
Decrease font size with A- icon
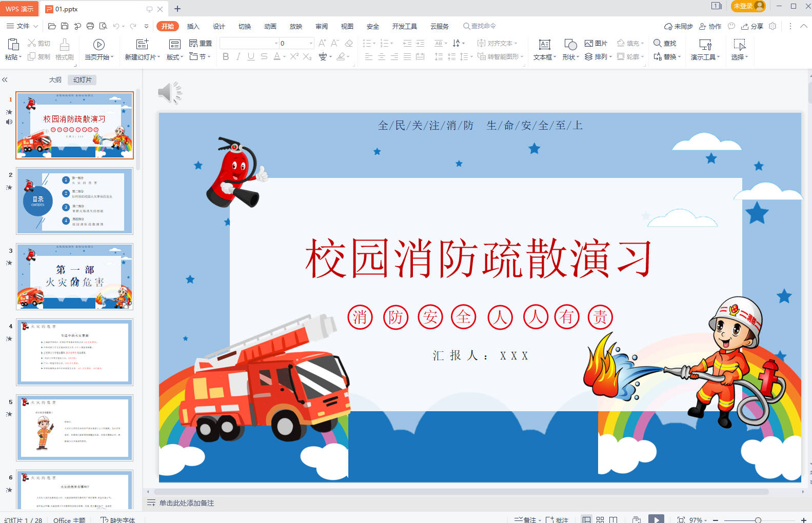(335, 43)
